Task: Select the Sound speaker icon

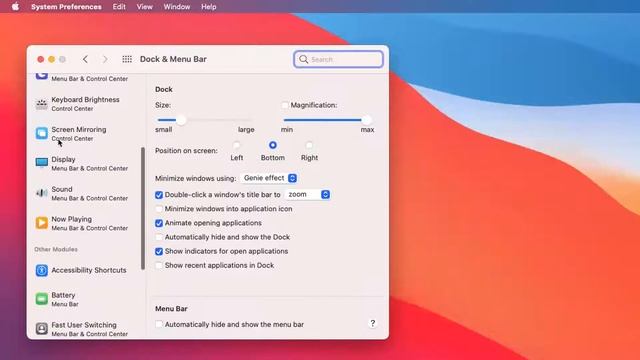Action: tap(42, 193)
